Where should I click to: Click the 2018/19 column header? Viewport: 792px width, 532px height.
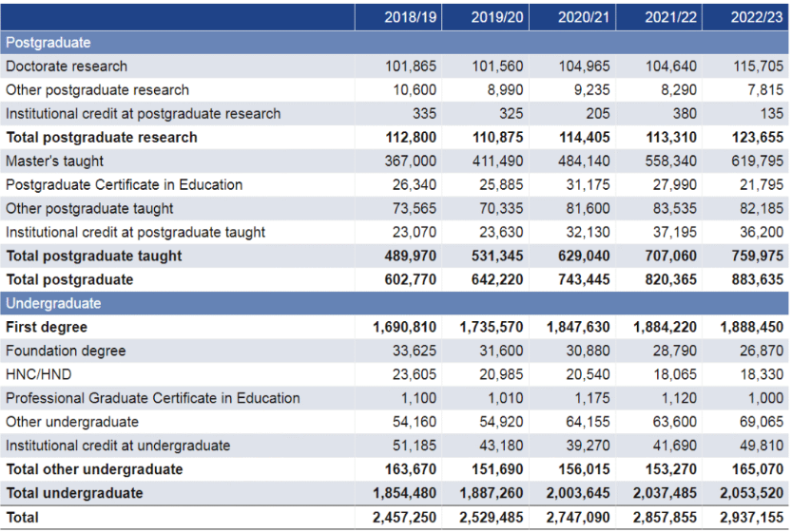point(410,17)
